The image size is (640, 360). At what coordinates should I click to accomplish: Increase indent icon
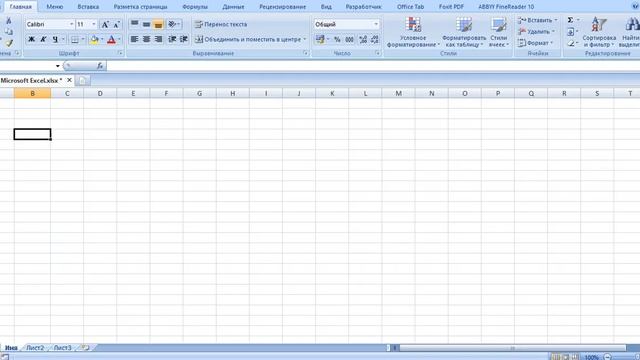coord(184,39)
